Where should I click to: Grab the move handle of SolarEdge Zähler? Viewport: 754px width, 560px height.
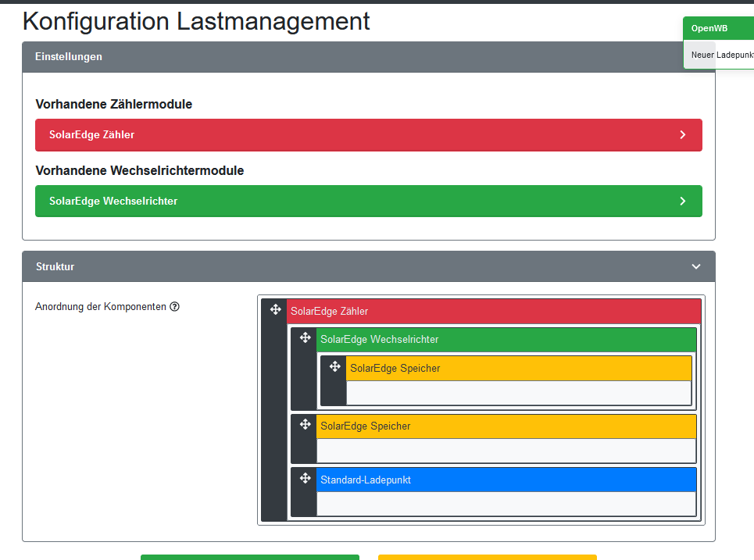click(275, 310)
